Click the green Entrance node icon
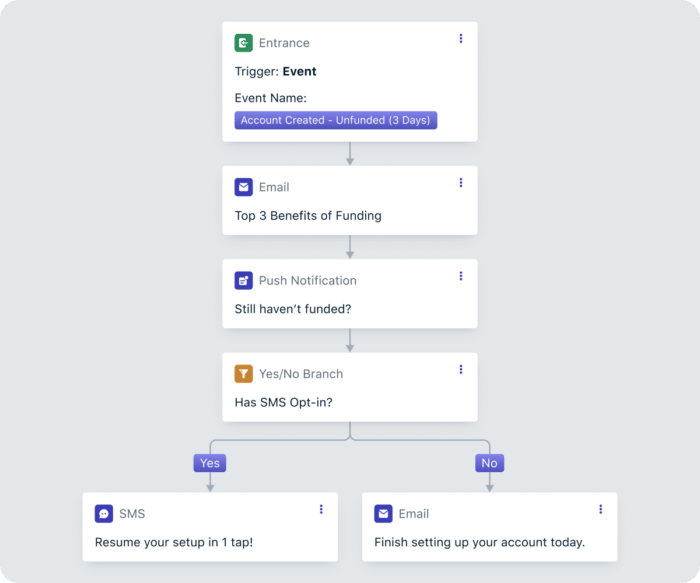The height and width of the screenshot is (583, 700). 244,43
